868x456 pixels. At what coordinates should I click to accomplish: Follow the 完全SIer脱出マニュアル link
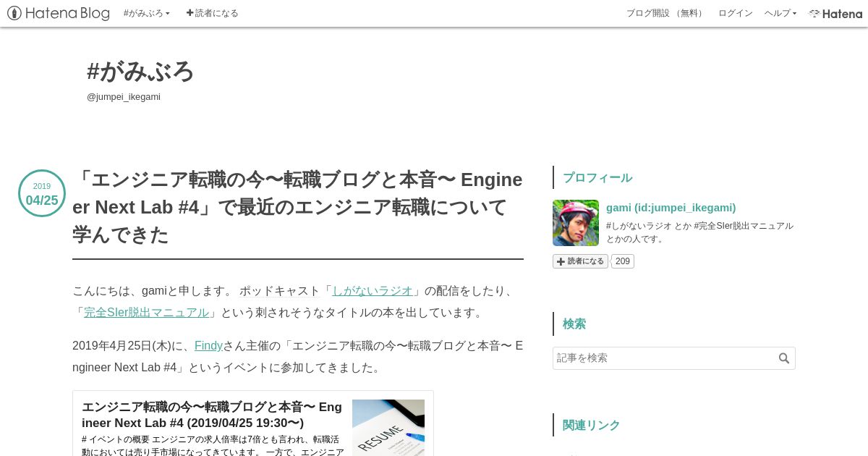point(146,313)
